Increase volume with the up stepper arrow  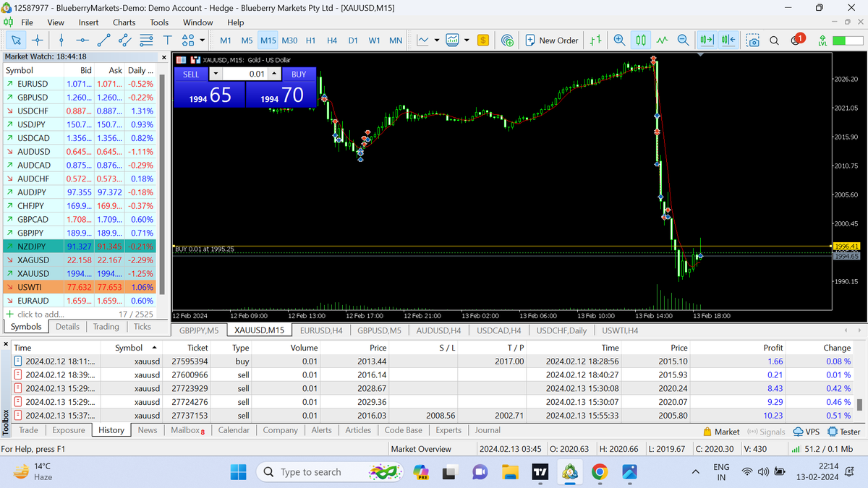click(x=274, y=74)
